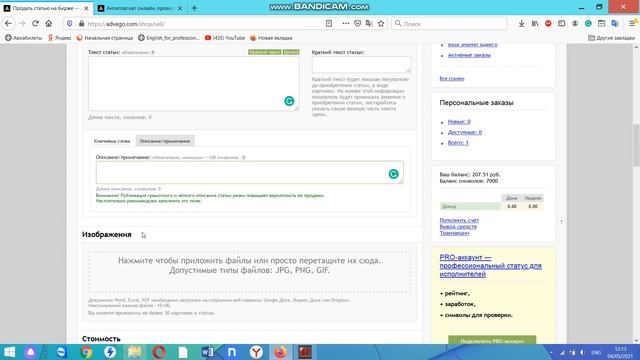
Task: Save page to Pocket icon
Action: coord(358,24)
